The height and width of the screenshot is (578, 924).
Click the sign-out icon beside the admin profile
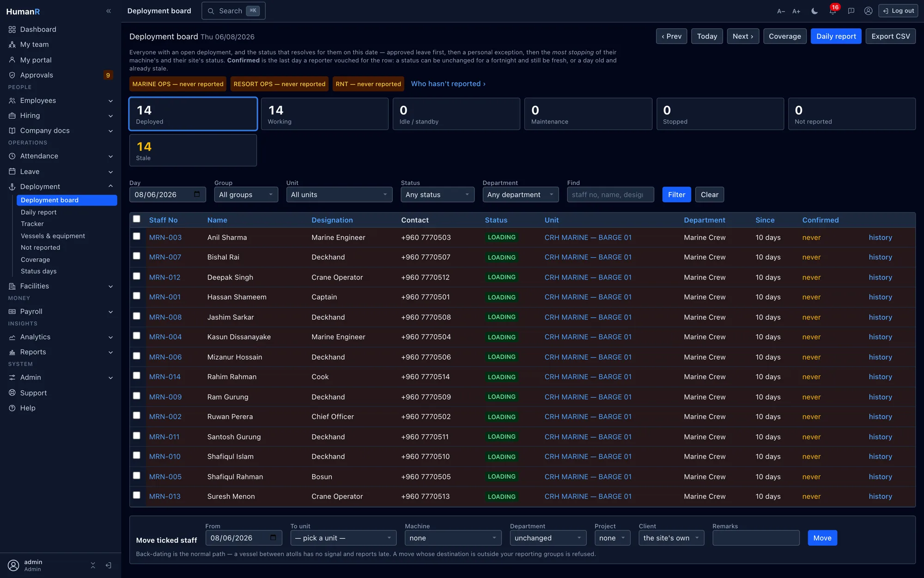109,565
